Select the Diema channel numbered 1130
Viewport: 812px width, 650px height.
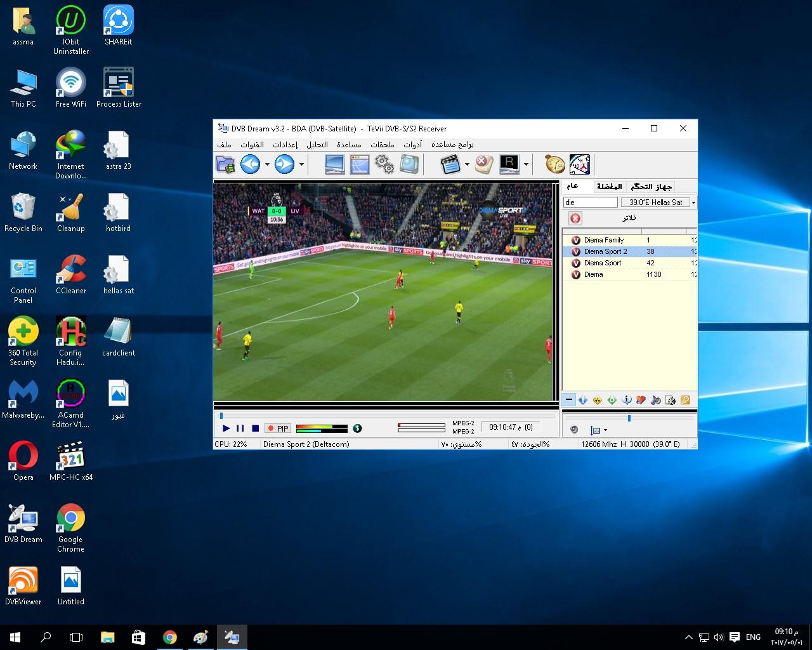coord(629,274)
